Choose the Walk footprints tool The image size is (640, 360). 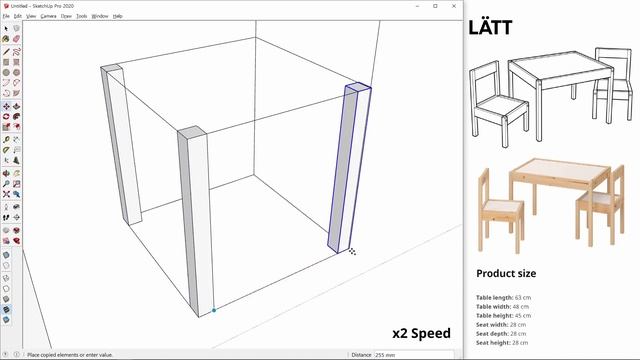pos(6,217)
